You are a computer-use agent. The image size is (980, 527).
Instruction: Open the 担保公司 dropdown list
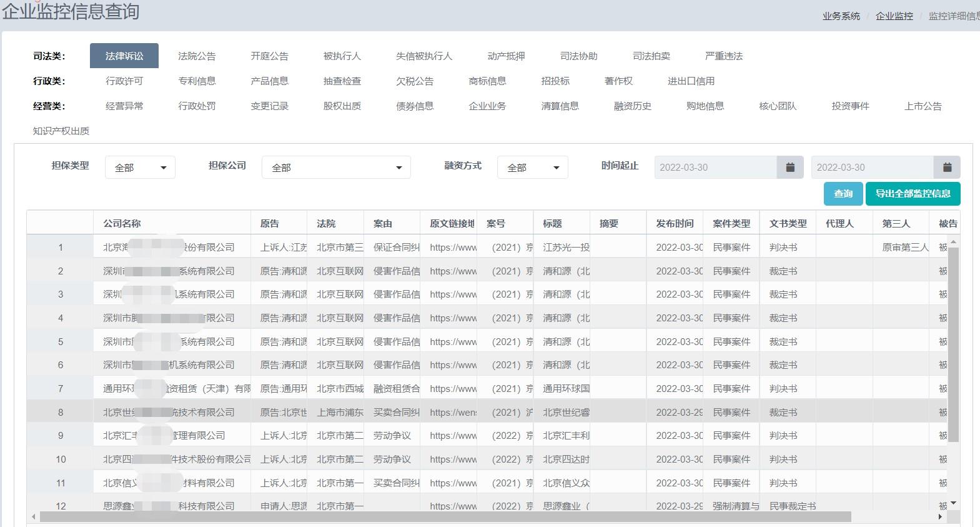coord(336,168)
